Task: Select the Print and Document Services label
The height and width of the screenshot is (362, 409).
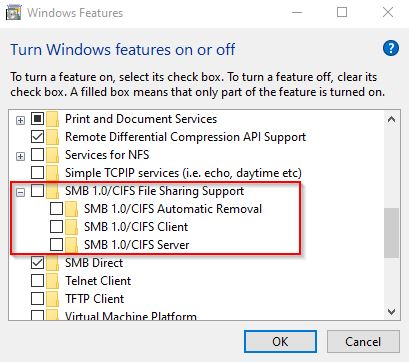Action: [141, 119]
